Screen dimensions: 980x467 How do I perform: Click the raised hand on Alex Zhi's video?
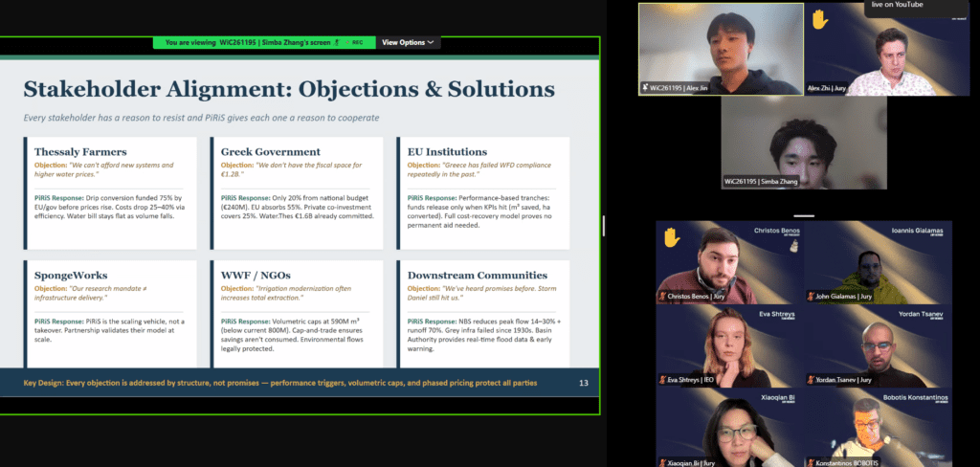pos(819,19)
